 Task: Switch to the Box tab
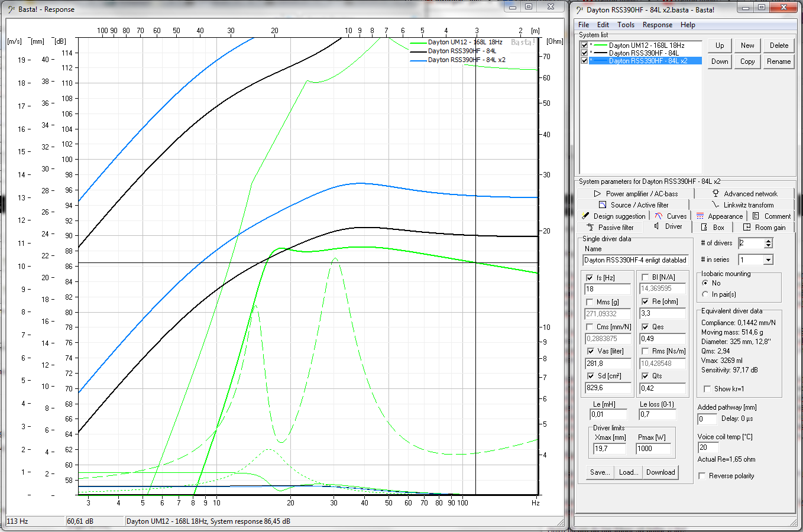point(713,228)
